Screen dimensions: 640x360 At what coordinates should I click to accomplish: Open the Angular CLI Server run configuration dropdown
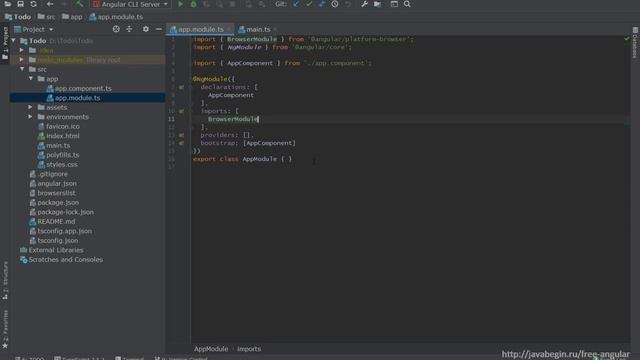coord(131,4)
